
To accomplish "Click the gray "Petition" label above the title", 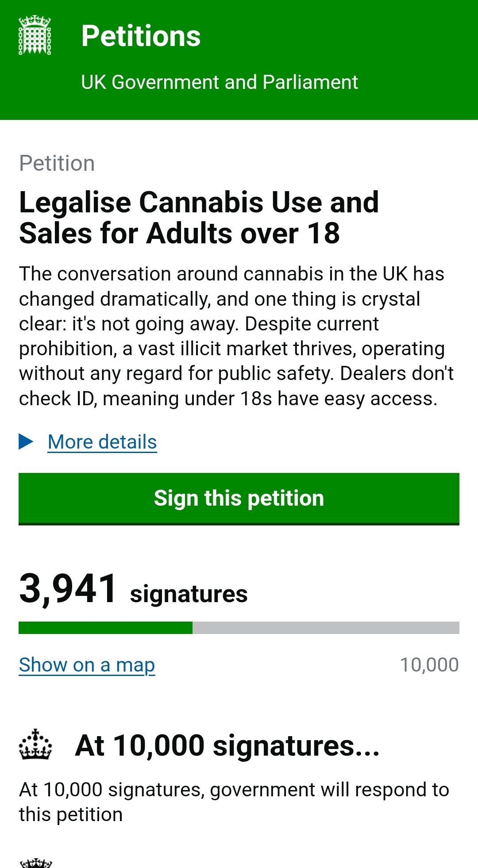I will 57,163.
